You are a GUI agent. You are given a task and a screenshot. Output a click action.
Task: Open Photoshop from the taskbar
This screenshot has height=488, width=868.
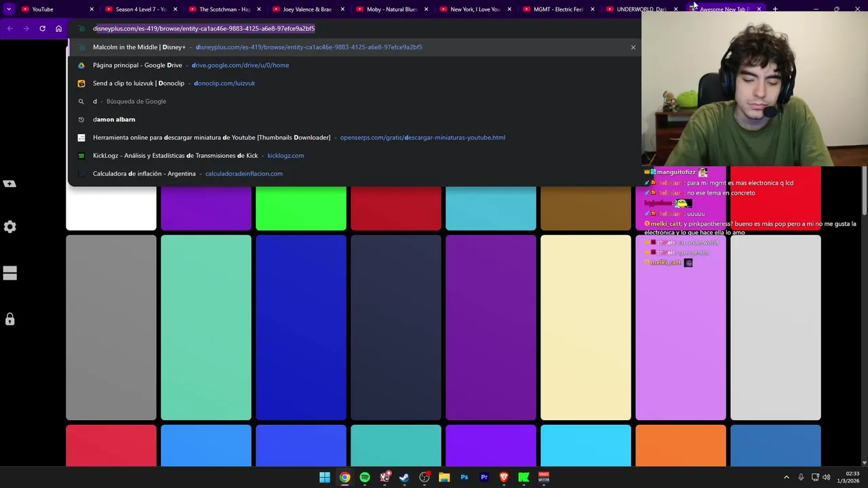click(464, 477)
